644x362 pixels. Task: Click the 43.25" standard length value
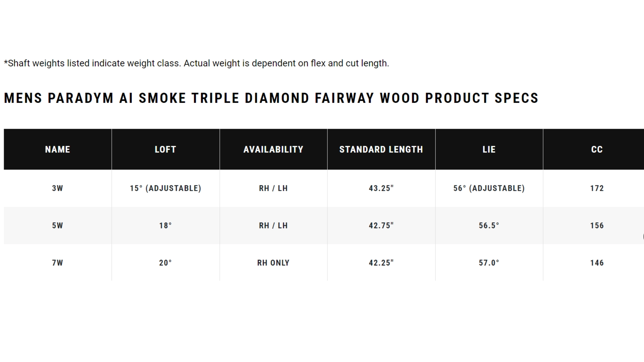click(x=381, y=188)
